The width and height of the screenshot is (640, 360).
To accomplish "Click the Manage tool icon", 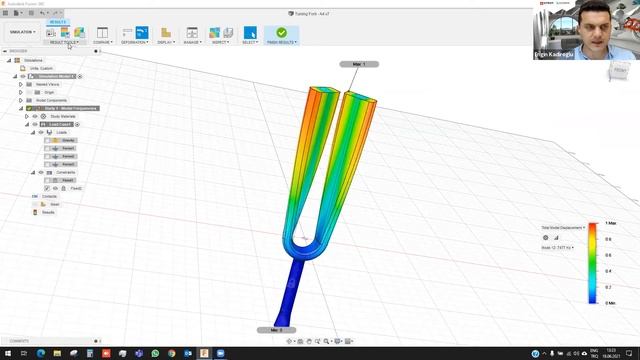I will click(x=192, y=33).
